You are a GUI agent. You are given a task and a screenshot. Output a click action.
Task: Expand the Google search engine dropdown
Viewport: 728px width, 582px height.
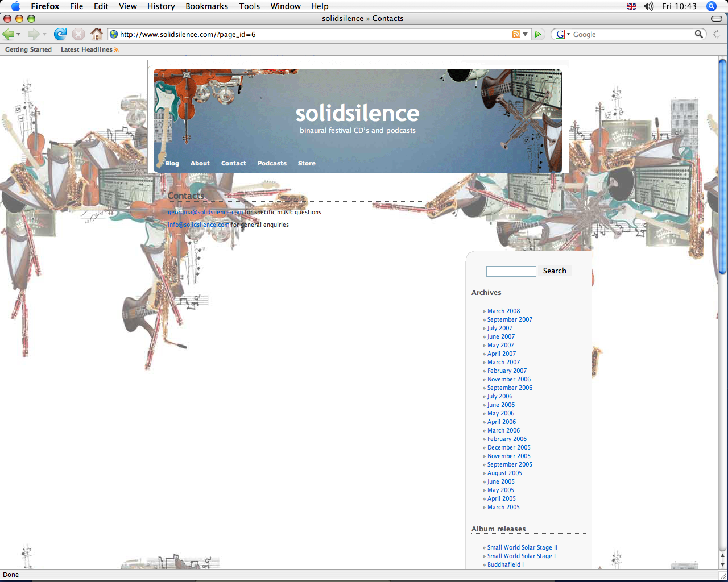point(562,34)
